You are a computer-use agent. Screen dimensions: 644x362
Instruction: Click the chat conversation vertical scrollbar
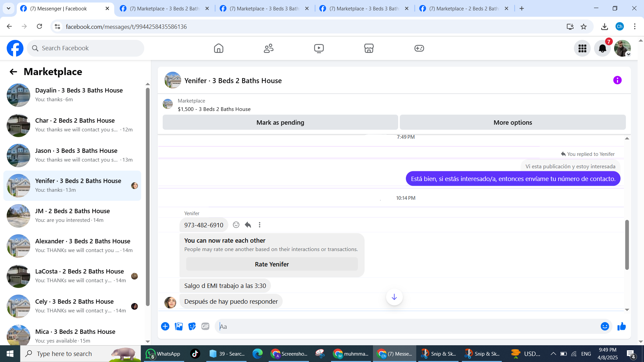[627, 245]
